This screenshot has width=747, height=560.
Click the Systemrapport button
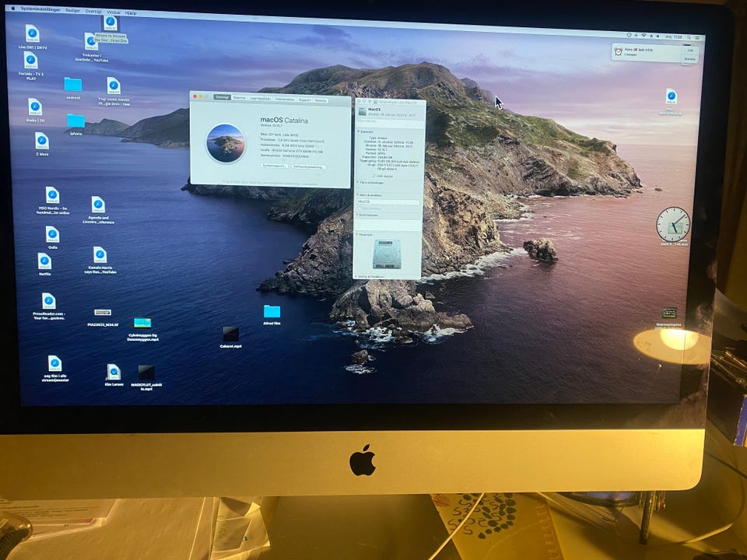point(275,166)
